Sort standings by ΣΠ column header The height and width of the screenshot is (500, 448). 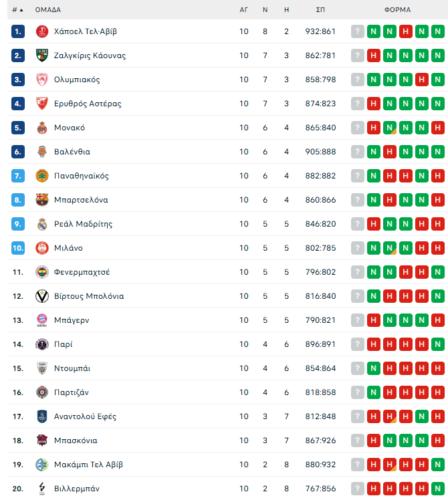click(321, 10)
